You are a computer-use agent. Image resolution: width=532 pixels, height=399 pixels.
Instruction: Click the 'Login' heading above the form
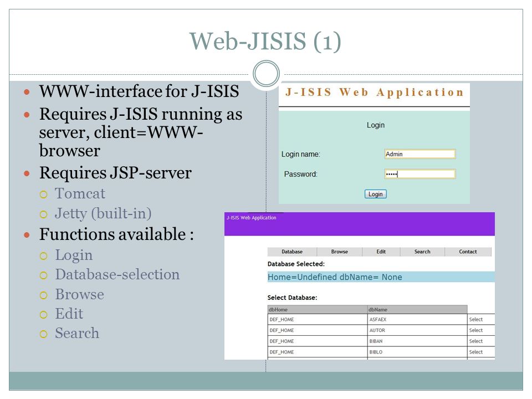point(376,125)
